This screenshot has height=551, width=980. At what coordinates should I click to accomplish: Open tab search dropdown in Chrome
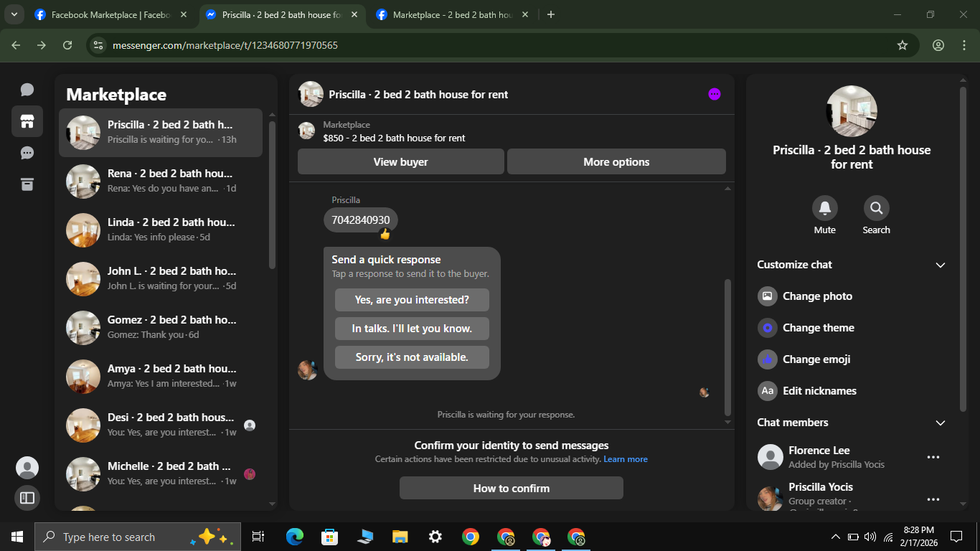[x=14, y=14]
